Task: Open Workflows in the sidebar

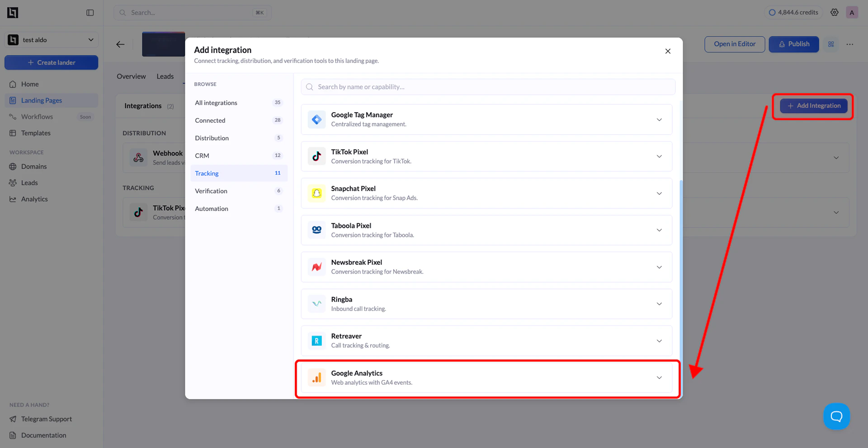Action: 52,117
